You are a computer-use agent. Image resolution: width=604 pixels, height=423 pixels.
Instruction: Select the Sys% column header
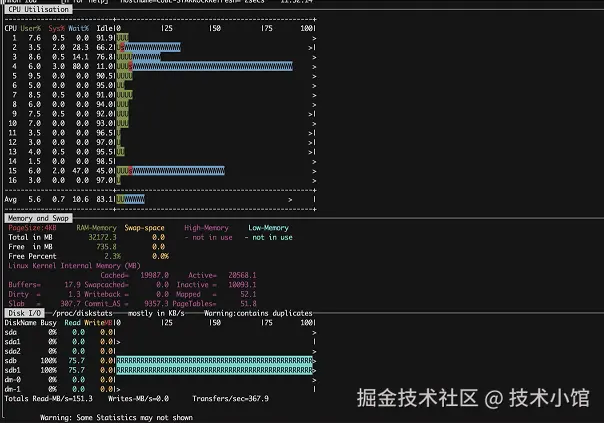tap(56, 28)
